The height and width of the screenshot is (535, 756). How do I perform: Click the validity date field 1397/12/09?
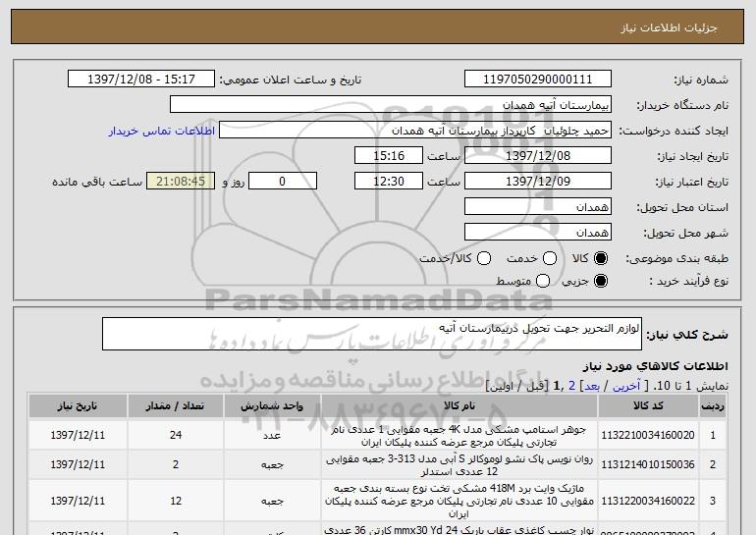click(538, 182)
